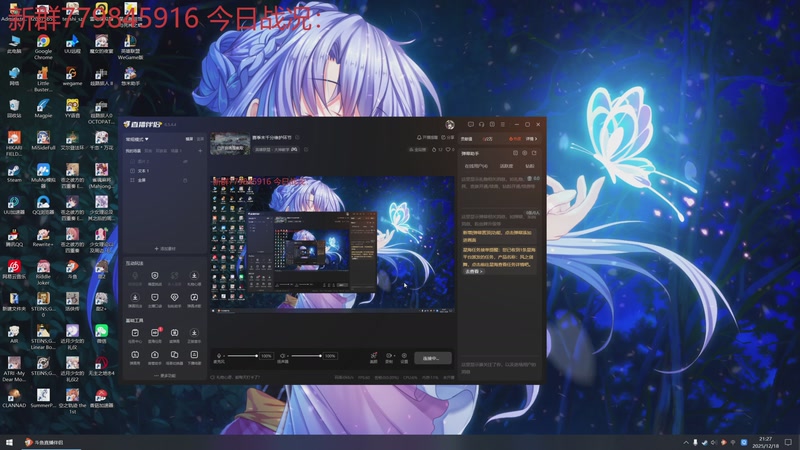This screenshot has height=450, width=800.
Task: Click the live preview canvas
Action: pos(333,244)
